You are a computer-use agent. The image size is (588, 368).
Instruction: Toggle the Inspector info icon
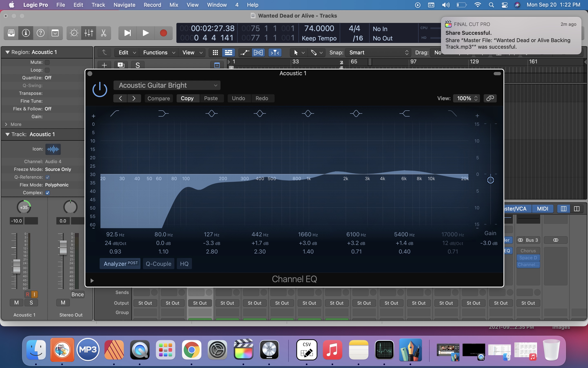(26, 33)
